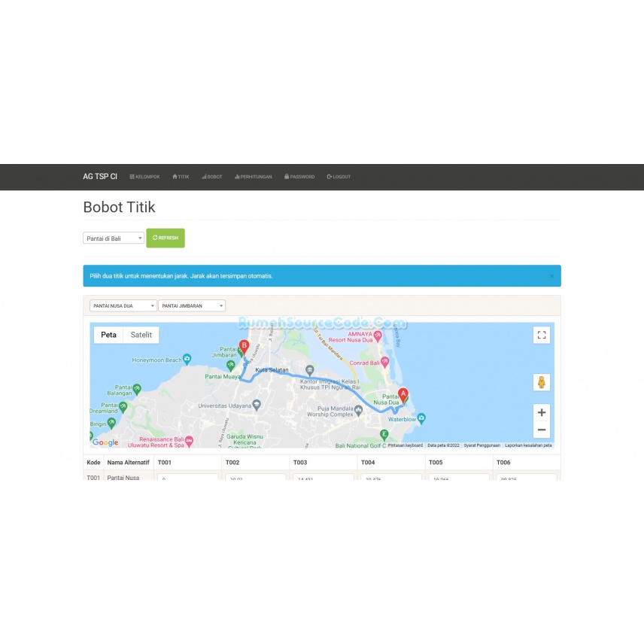Open the Perhitungan menu item
Screen dimensions: 644x644
click(254, 177)
